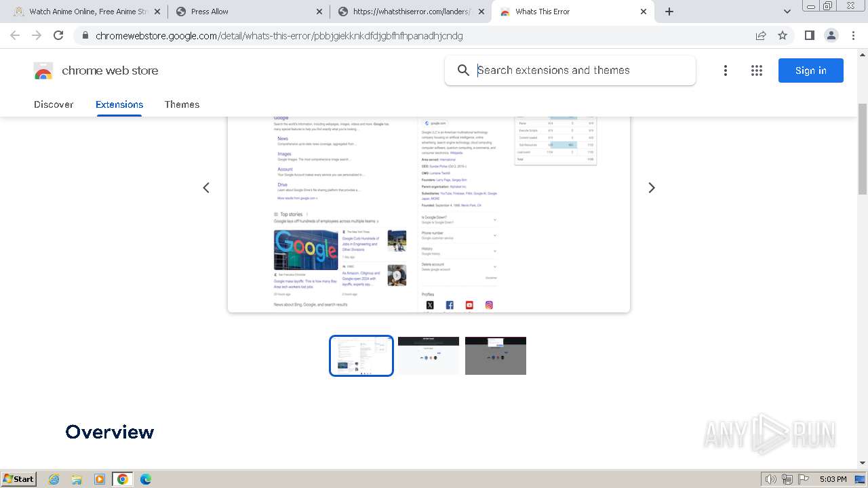Image resolution: width=868 pixels, height=488 pixels.
Task: Close the Press Allow tab
Action: pyautogui.click(x=319, y=12)
